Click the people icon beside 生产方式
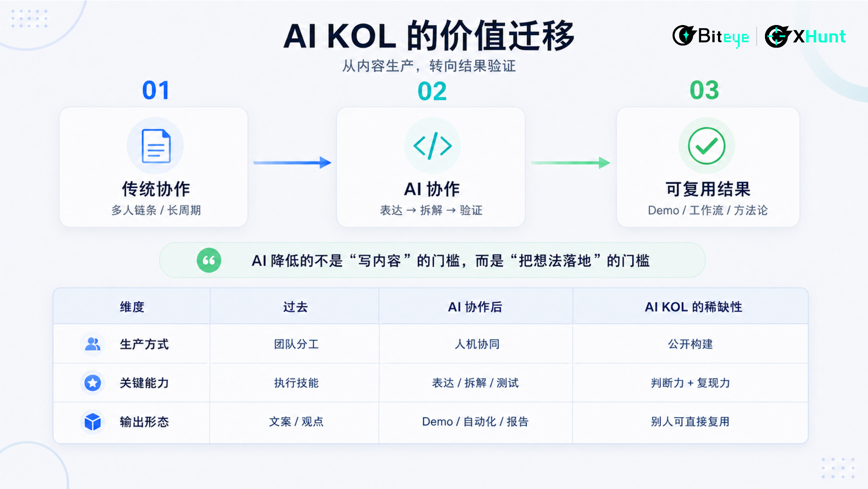868x489 pixels. (92, 344)
